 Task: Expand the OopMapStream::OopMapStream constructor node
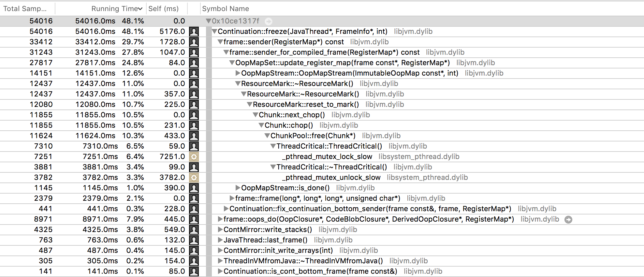(x=238, y=73)
